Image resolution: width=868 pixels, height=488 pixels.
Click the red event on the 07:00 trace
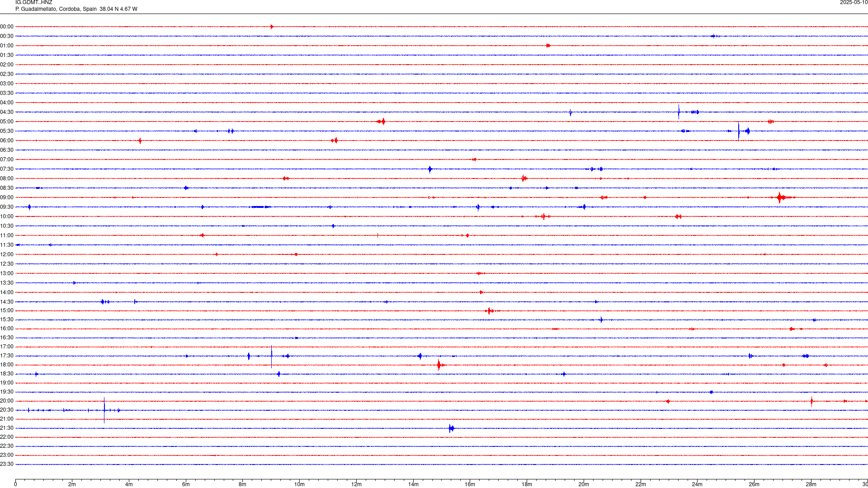474,160
